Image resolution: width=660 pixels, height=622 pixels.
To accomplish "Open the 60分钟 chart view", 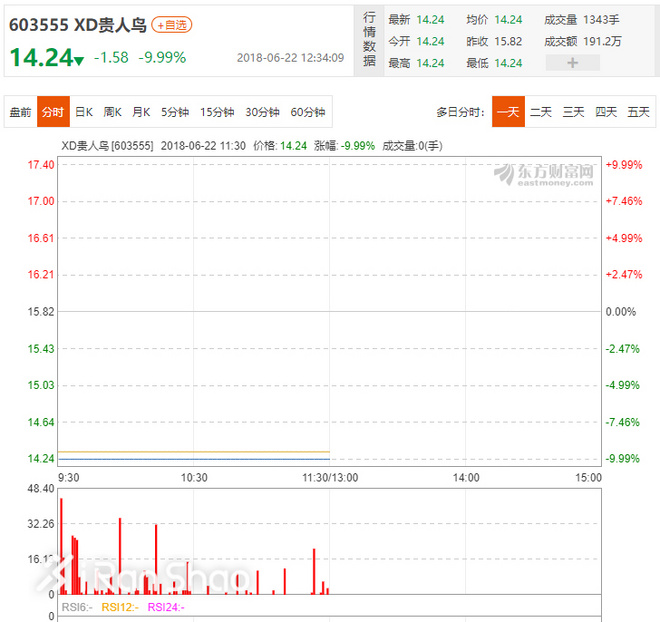I will 307,112.
